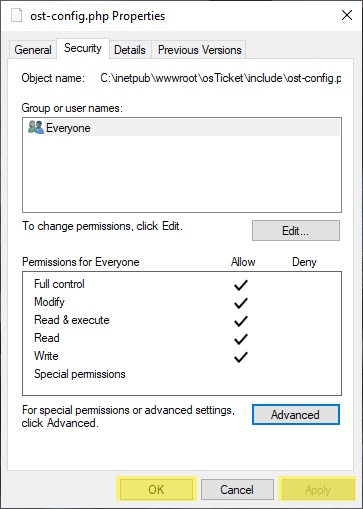
Task: Open Advanced security settings
Action: 296,415
